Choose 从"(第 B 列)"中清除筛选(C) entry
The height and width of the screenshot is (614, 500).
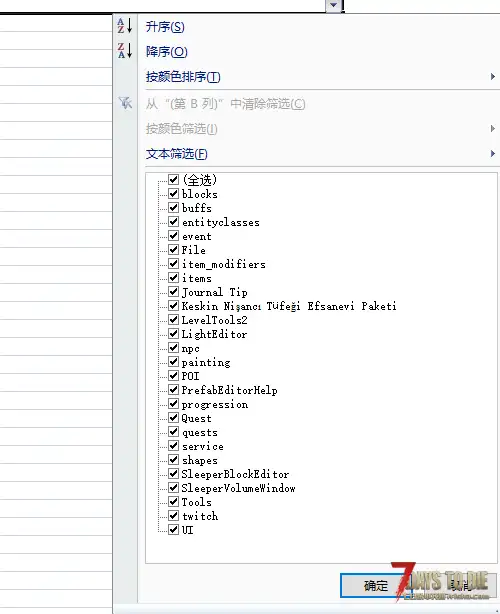[225, 104]
